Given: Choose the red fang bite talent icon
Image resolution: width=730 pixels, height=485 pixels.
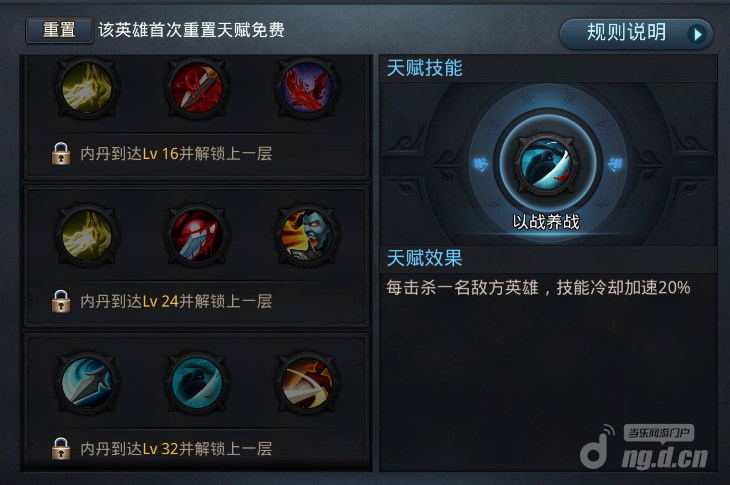Looking at the screenshot, I should (x=197, y=236).
